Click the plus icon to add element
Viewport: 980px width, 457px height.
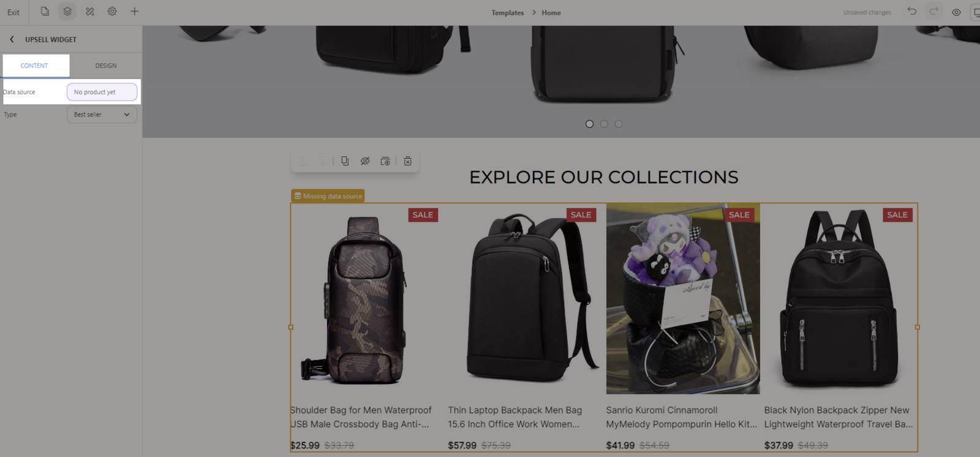135,12
